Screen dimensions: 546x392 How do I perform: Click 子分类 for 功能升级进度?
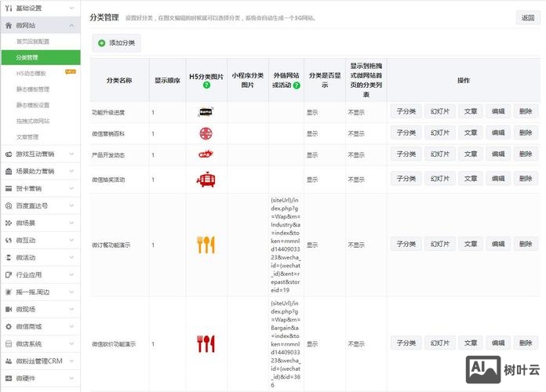[x=406, y=111]
